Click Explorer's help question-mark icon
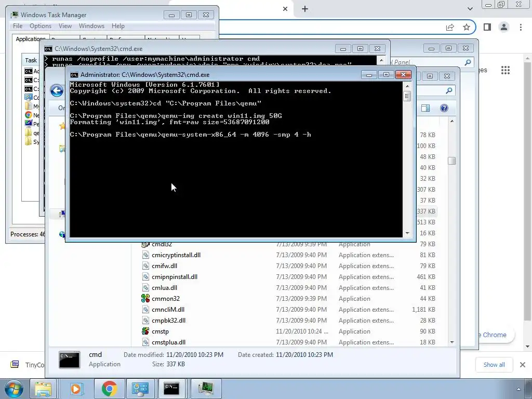 click(444, 108)
